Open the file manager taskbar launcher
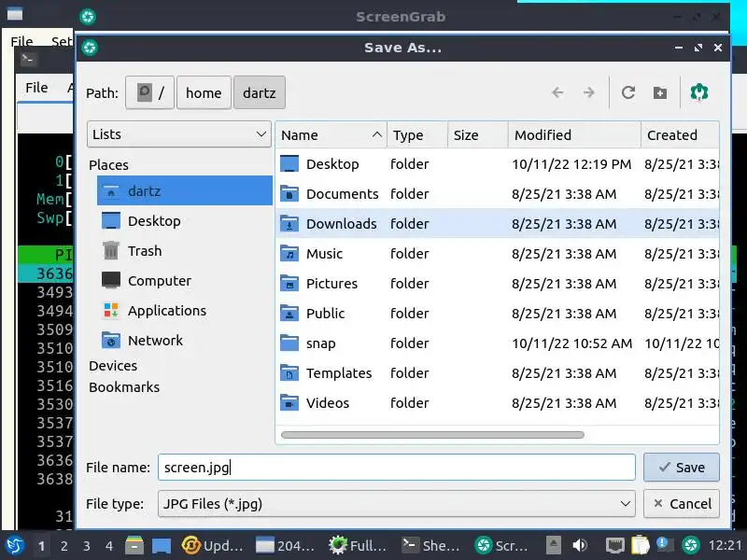 tap(134, 546)
